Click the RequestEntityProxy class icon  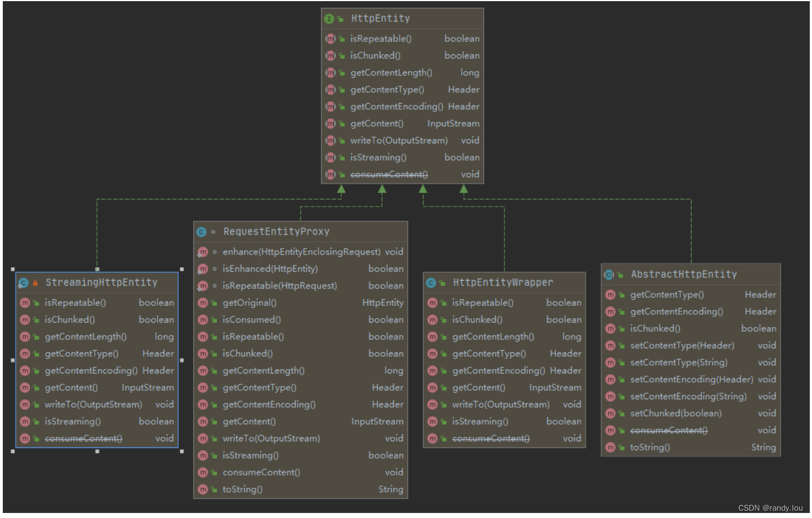202,232
